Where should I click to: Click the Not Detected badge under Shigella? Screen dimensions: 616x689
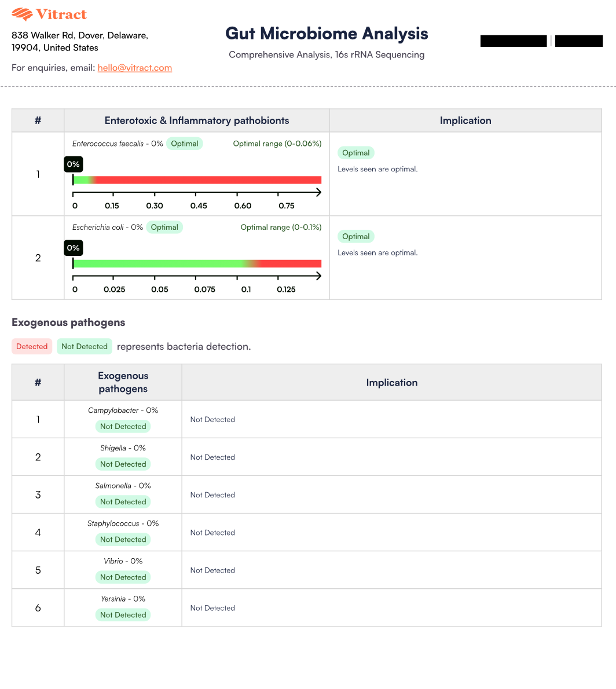[x=123, y=464]
